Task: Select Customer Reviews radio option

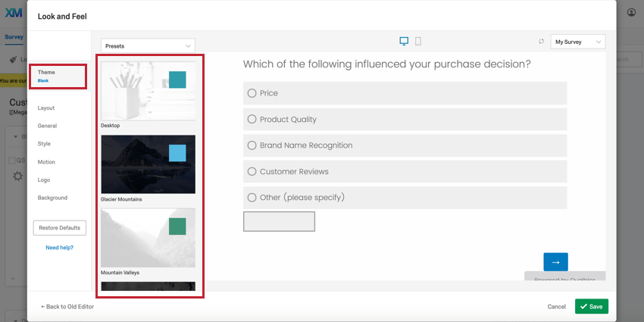Action: tap(252, 171)
